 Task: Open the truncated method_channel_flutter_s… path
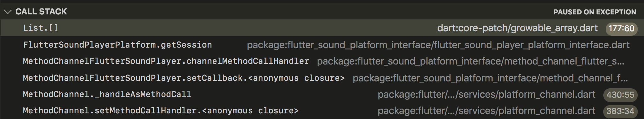470,61
